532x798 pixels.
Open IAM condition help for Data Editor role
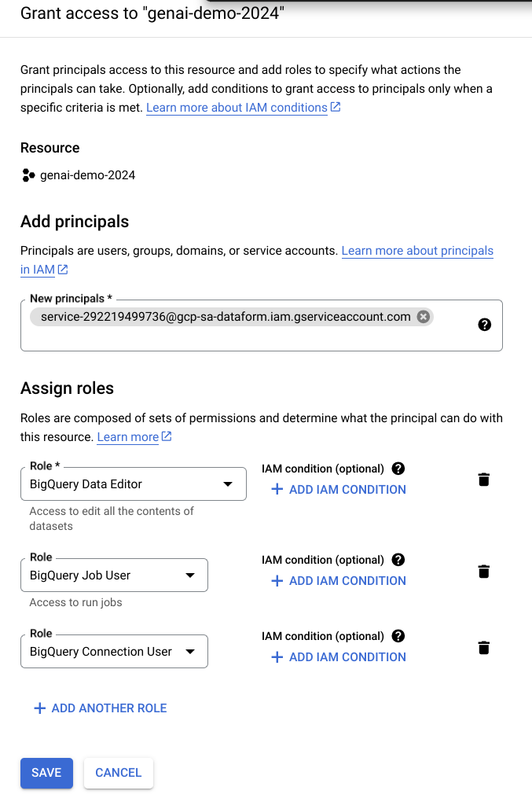398,469
